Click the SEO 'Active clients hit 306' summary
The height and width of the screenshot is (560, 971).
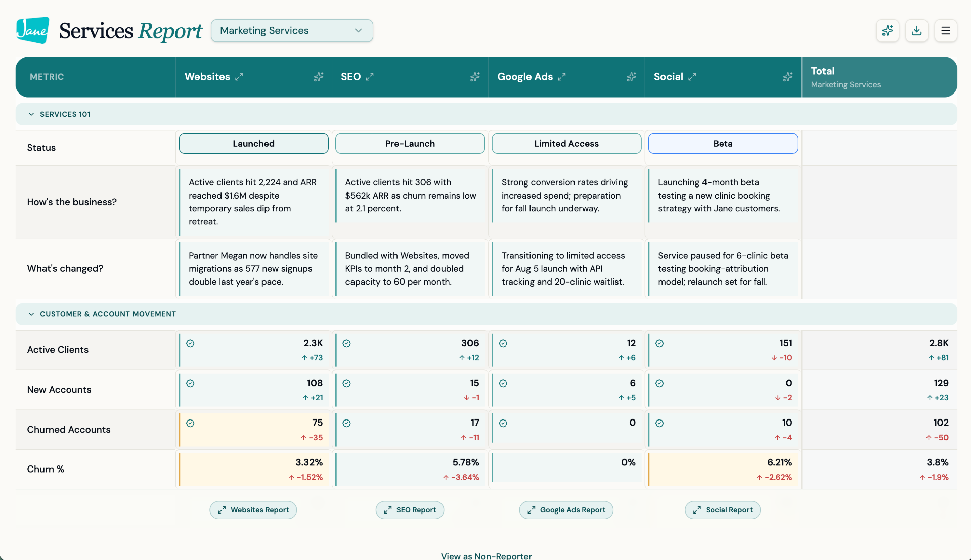(x=411, y=196)
